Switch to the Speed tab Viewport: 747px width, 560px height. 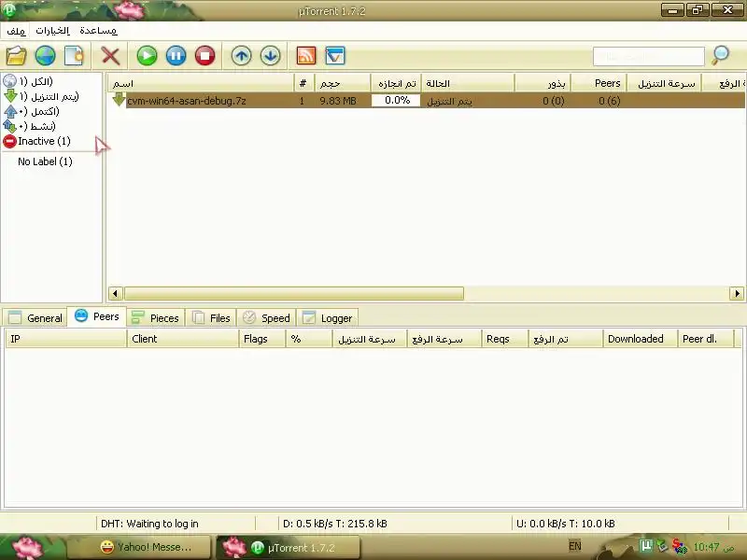click(x=266, y=317)
